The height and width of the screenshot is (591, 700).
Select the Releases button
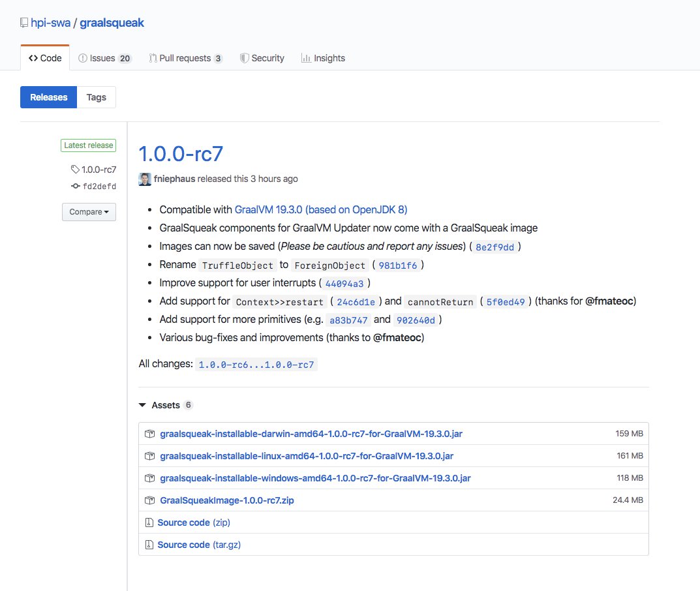click(49, 97)
